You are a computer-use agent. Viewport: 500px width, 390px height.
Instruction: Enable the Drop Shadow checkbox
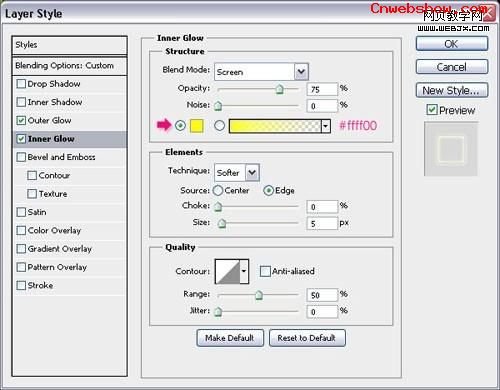(x=21, y=84)
